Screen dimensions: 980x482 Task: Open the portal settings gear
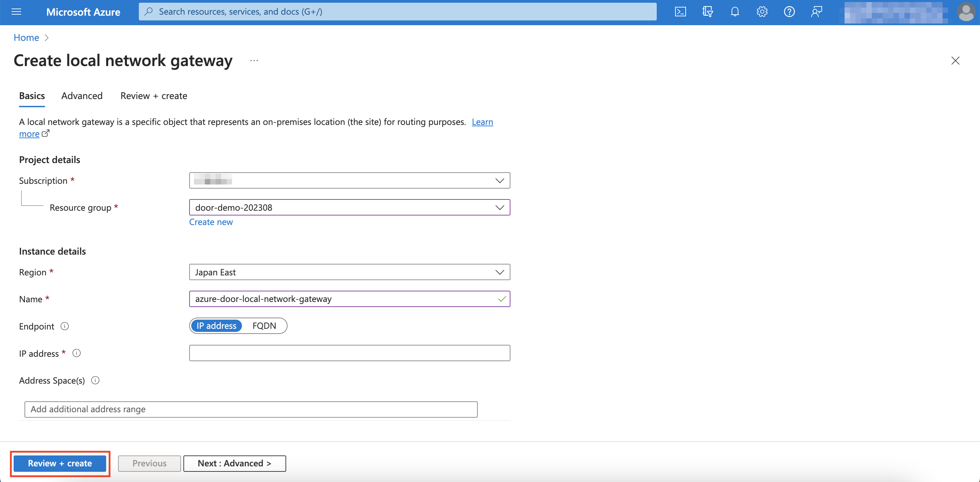[x=762, y=12]
